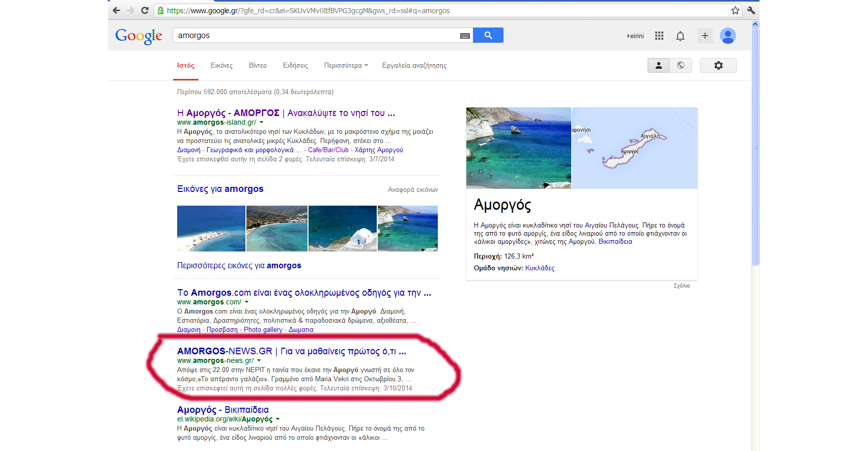The width and height of the screenshot is (868, 451).
Task: Open the AMORGOS-NEWS.GR result title
Action: pyautogui.click(x=292, y=351)
